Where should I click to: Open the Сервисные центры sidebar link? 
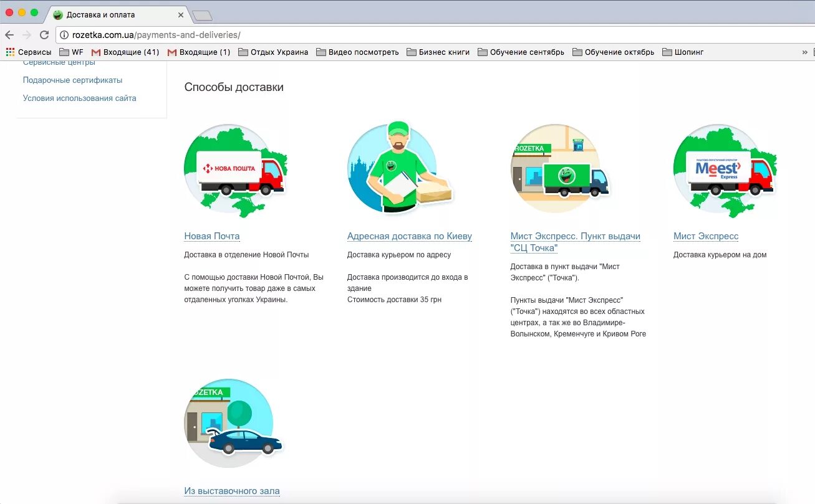tap(59, 62)
